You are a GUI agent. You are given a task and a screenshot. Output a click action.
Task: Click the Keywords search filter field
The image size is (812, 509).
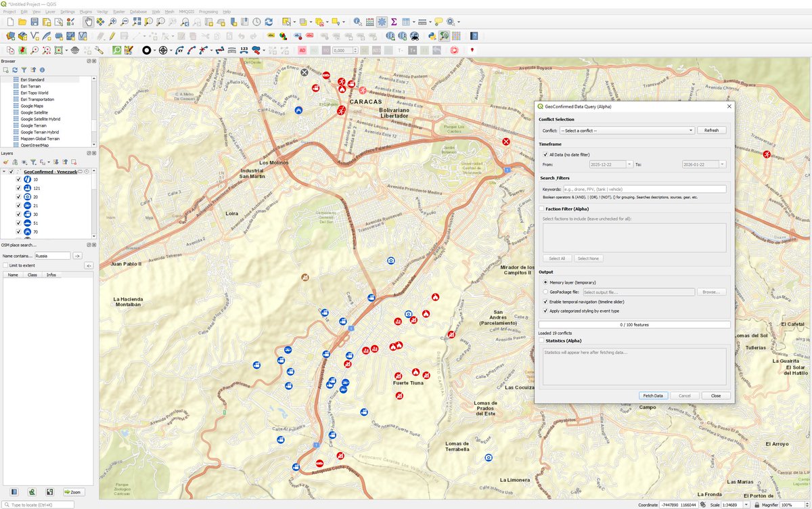[x=644, y=189]
